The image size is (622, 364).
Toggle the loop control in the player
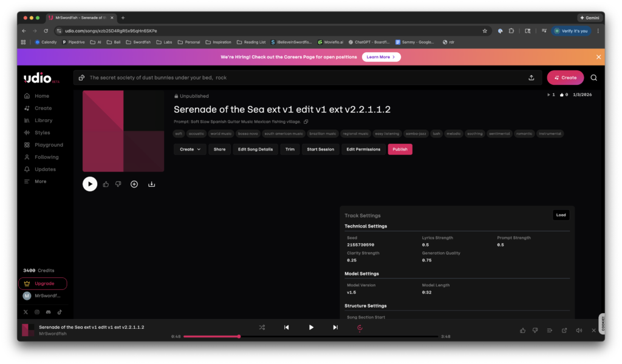coord(360,327)
